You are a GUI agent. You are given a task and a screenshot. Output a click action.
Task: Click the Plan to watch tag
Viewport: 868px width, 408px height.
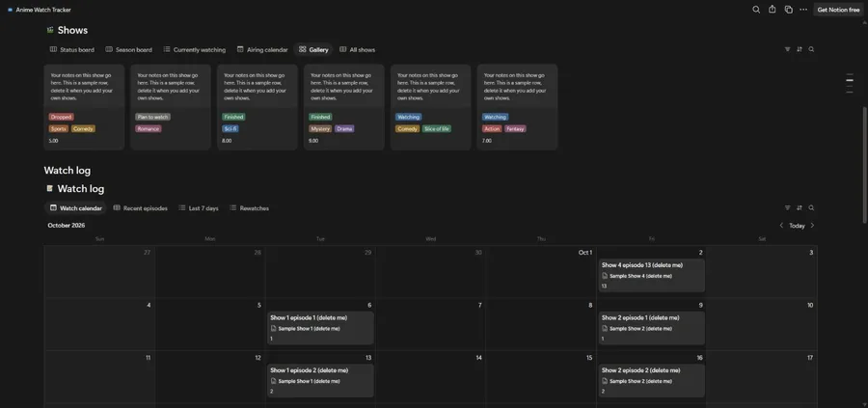(152, 117)
